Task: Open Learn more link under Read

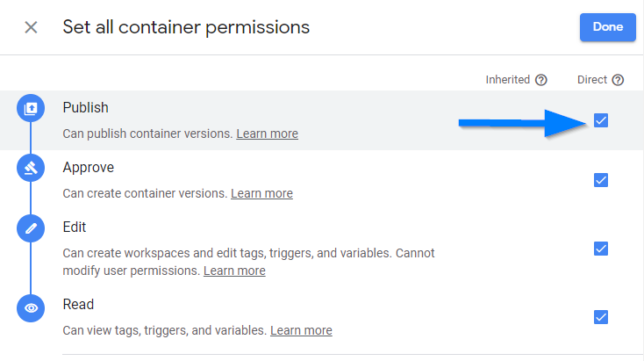Action: coord(301,330)
